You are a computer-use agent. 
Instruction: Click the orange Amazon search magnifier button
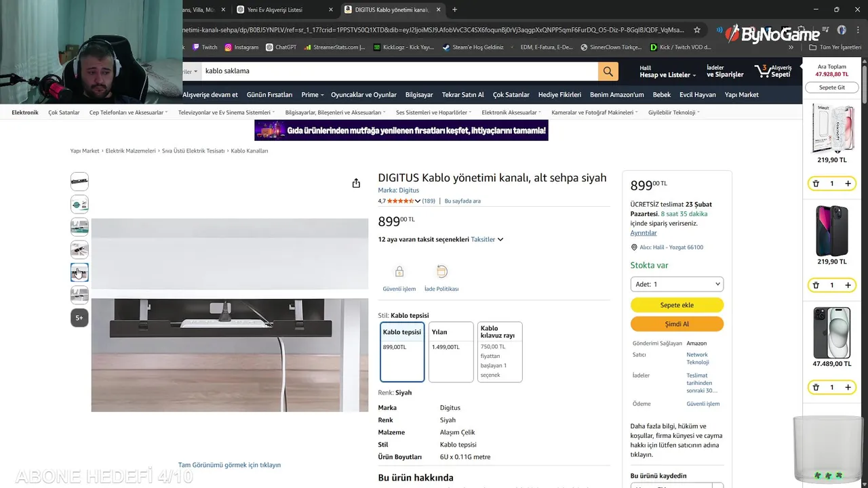click(x=608, y=71)
